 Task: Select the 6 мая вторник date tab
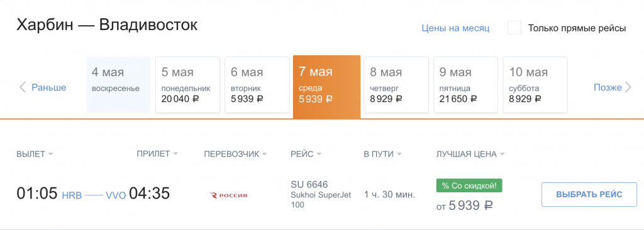click(x=257, y=85)
